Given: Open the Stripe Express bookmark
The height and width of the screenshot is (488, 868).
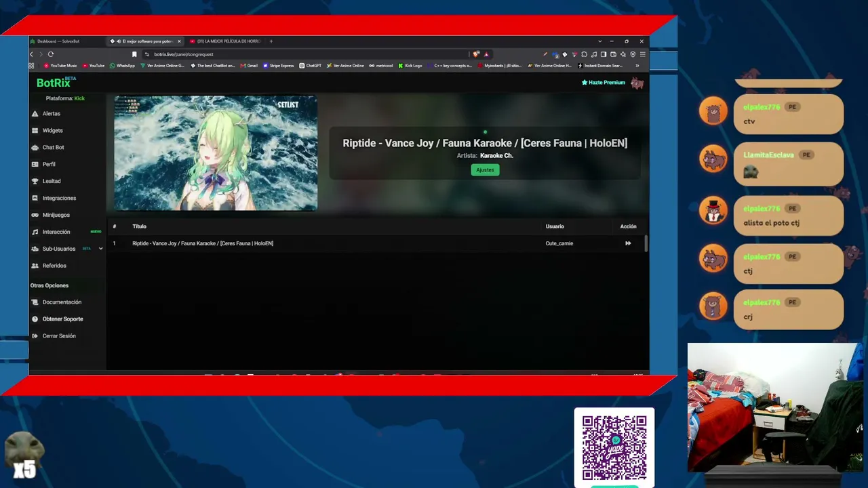Looking at the screenshot, I should coord(279,66).
